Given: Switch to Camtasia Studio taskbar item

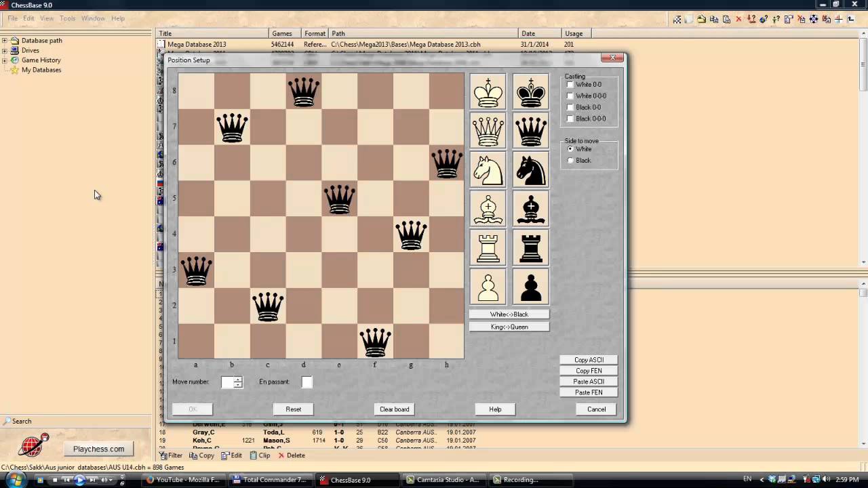Looking at the screenshot, I should 443,480.
